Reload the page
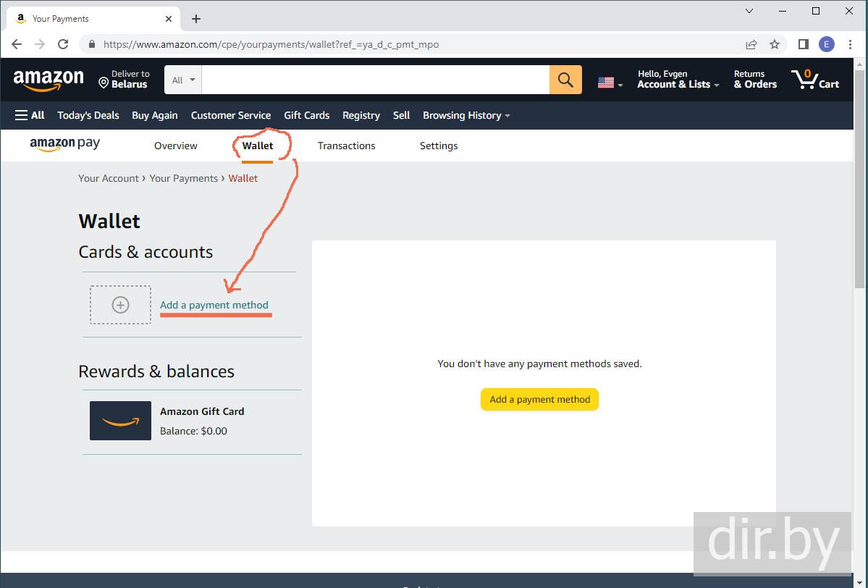This screenshot has width=868, height=588. click(x=63, y=44)
